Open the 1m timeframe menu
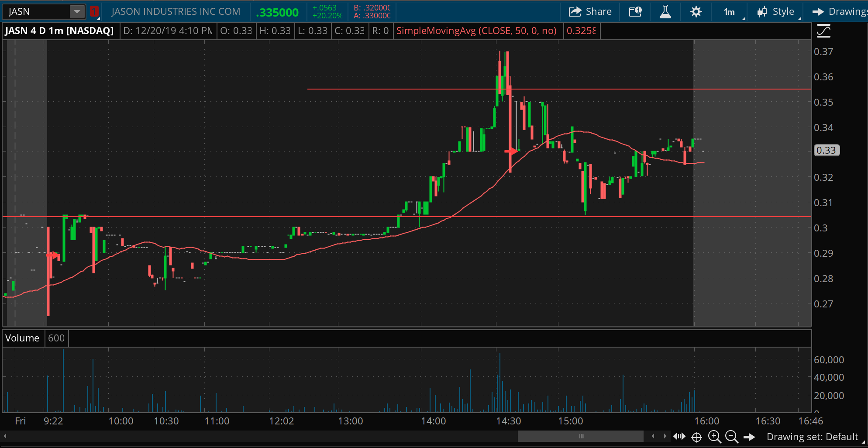868x448 pixels. coord(729,12)
